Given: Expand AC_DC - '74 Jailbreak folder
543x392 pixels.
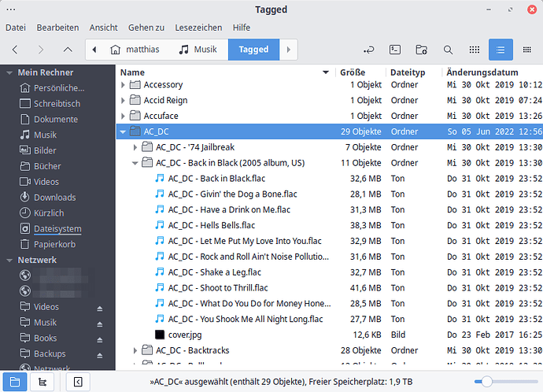Looking at the screenshot, I should [x=135, y=147].
